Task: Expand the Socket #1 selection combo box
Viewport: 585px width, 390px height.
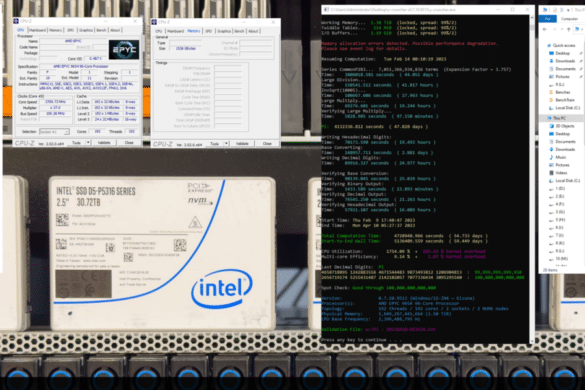Action: pyautogui.click(x=54, y=132)
